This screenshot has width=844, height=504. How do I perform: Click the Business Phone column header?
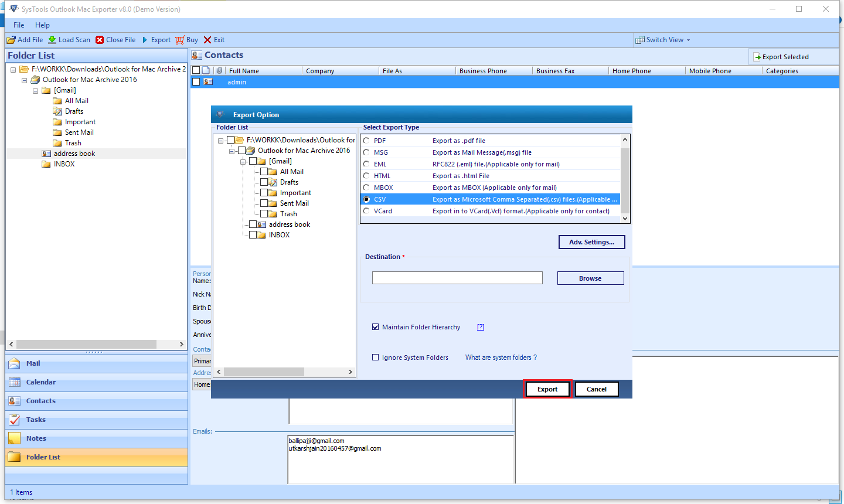coord(494,70)
